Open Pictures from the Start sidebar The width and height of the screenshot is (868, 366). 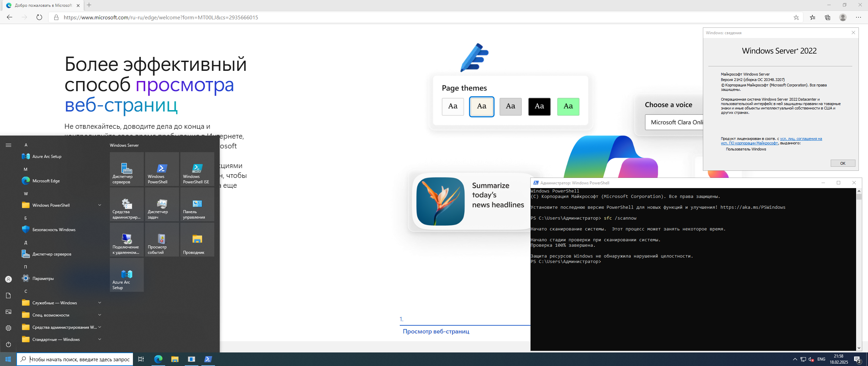click(8, 312)
